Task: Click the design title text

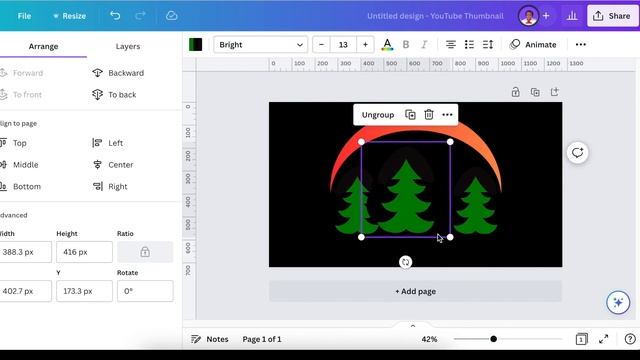Action: 435,16
